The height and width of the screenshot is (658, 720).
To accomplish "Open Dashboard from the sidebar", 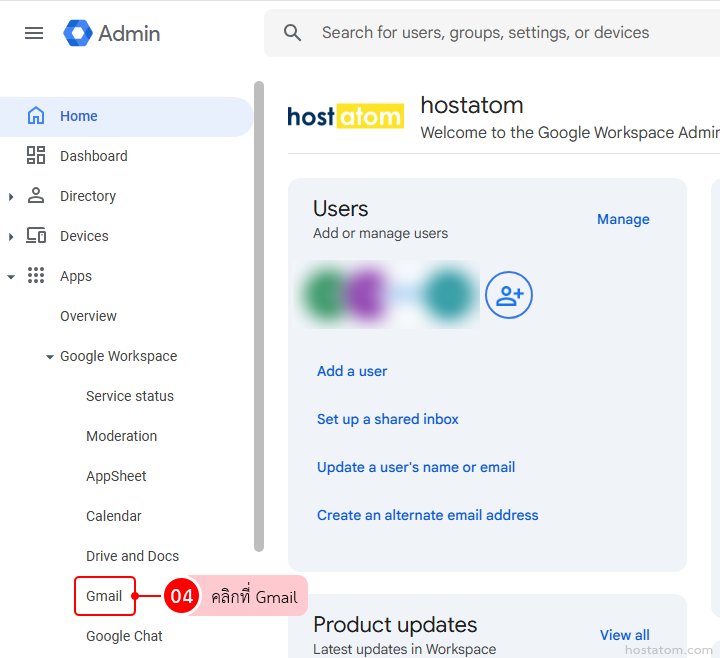I will (x=94, y=156).
